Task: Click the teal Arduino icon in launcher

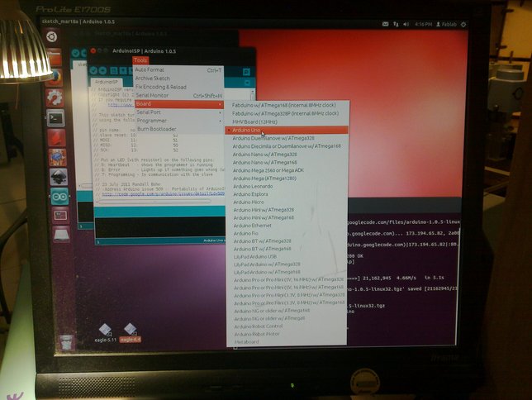Action: (59, 196)
